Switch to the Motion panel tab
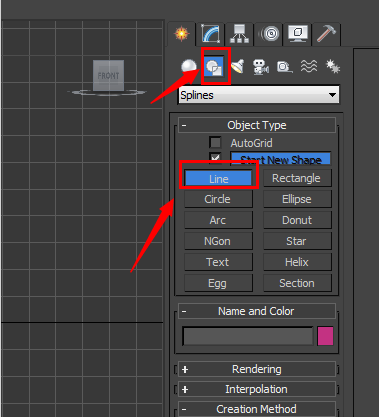 [x=269, y=34]
